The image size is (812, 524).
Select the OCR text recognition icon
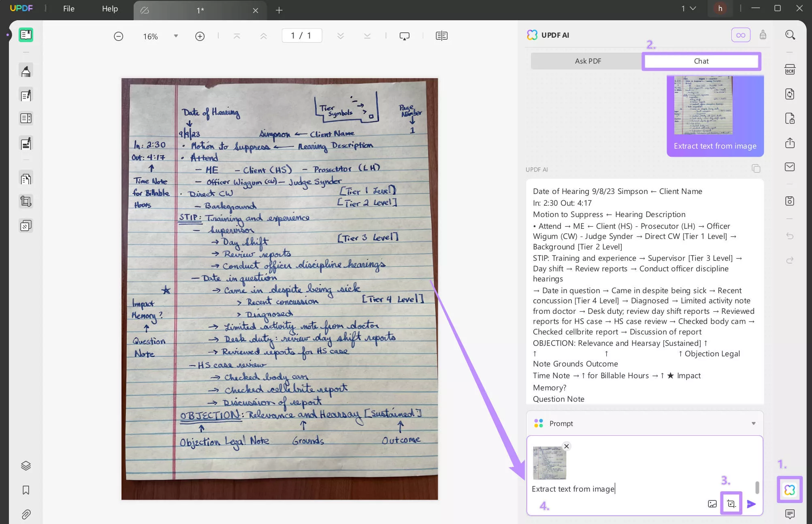[x=790, y=70]
